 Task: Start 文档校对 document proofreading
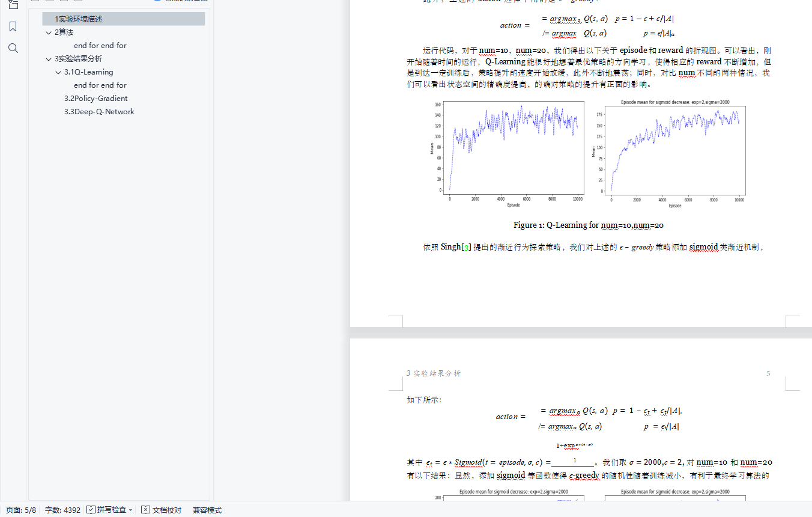point(161,510)
